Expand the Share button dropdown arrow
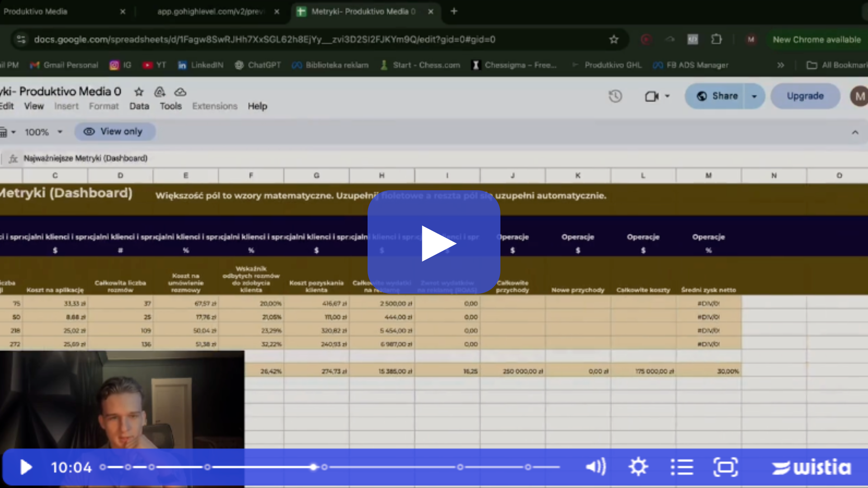 point(754,96)
